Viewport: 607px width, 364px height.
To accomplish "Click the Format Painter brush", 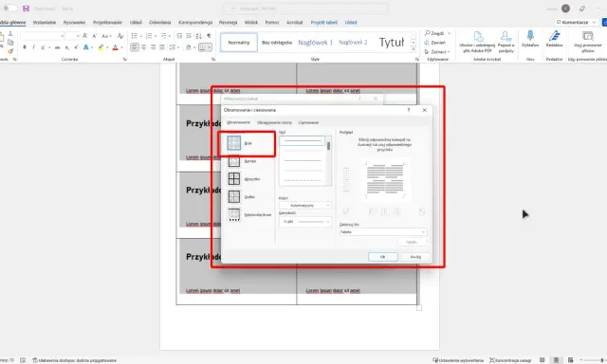I will pos(10,50).
